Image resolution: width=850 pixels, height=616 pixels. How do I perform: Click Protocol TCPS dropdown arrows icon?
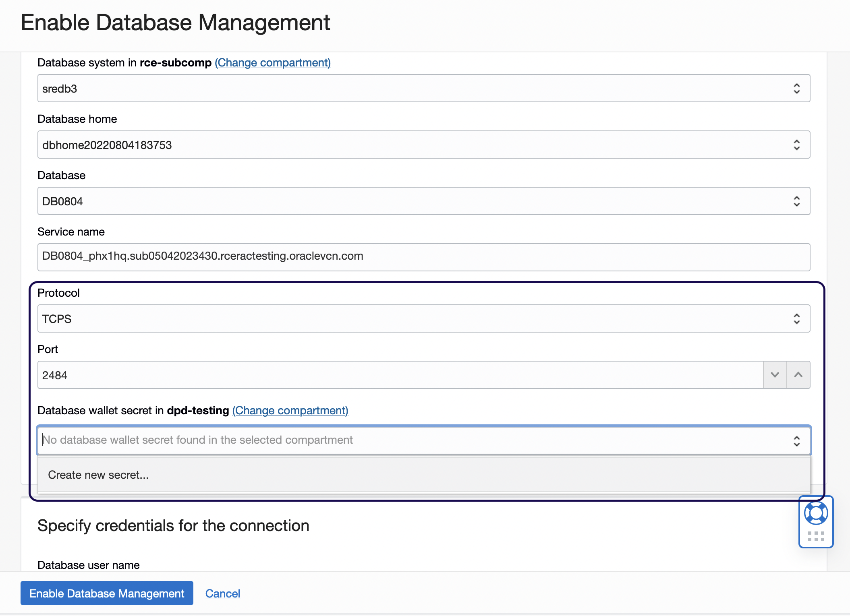click(x=796, y=319)
